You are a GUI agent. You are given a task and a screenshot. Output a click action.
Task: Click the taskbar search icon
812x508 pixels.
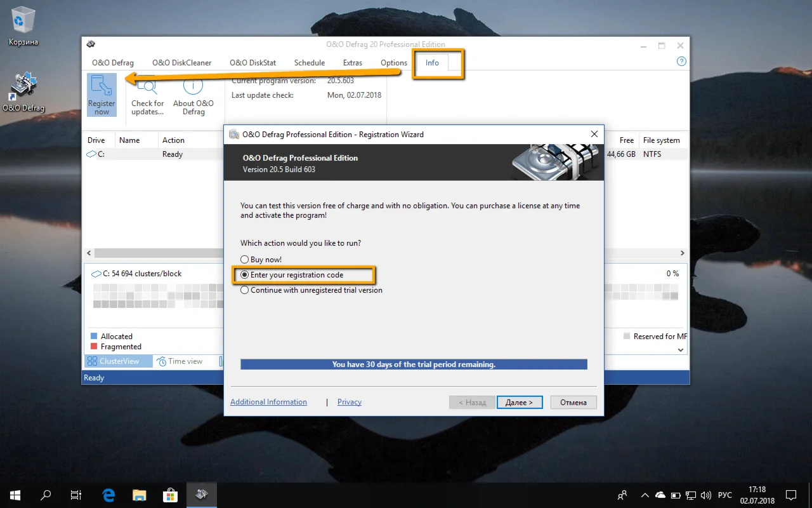pyautogui.click(x=46, y=495)
